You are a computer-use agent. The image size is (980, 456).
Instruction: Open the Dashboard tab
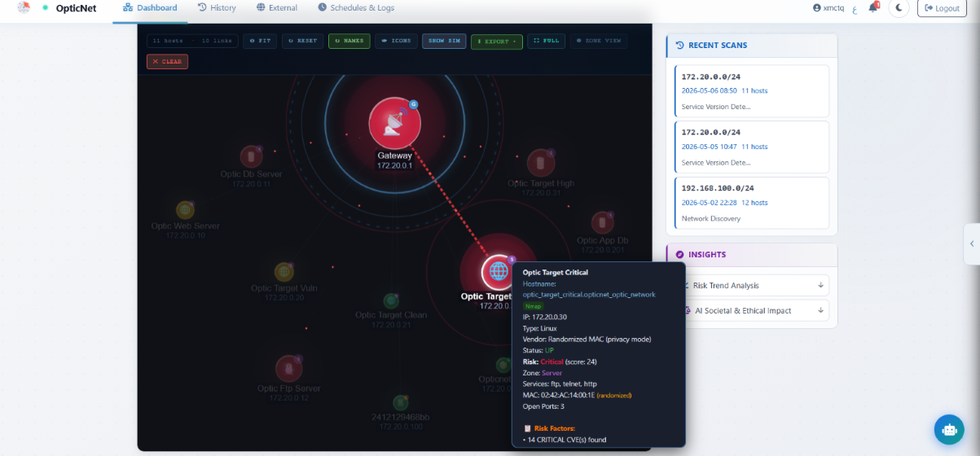150,8
